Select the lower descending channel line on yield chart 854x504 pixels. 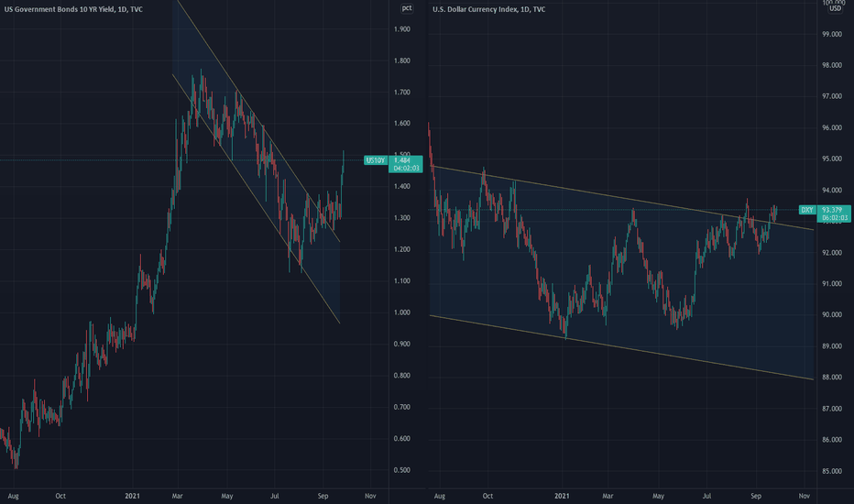pos(256,199)
